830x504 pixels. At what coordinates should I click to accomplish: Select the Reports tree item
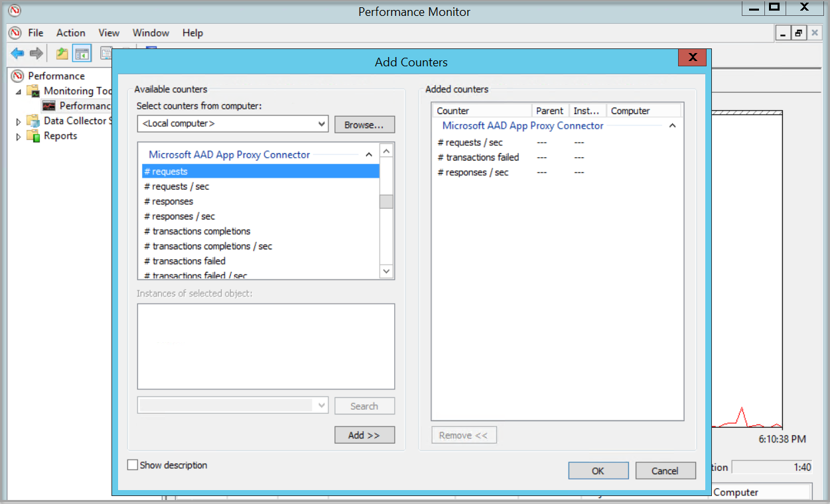pyautogui.click(x=60, y=136)
